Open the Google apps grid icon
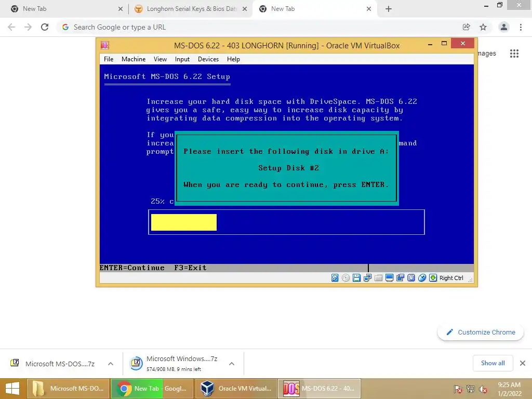The image size is (532, 399). click(514, 54)
